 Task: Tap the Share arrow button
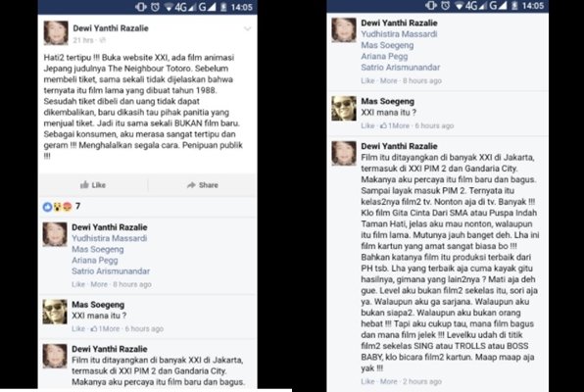click(x=203, y=185)
